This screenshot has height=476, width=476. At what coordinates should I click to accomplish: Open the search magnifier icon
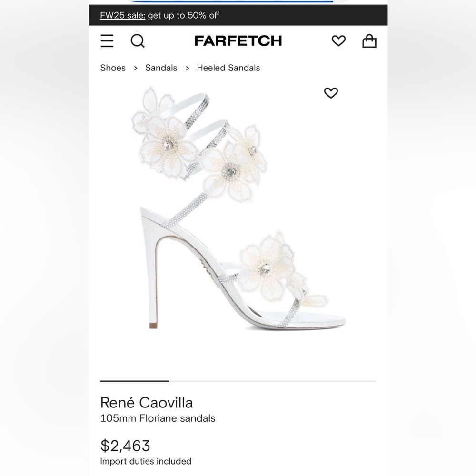138,40
